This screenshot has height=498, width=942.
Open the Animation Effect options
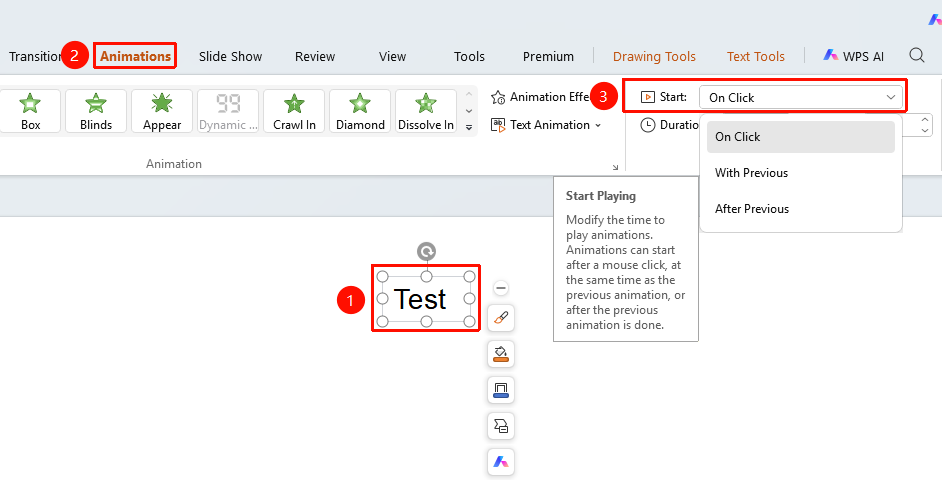point(540,97)
